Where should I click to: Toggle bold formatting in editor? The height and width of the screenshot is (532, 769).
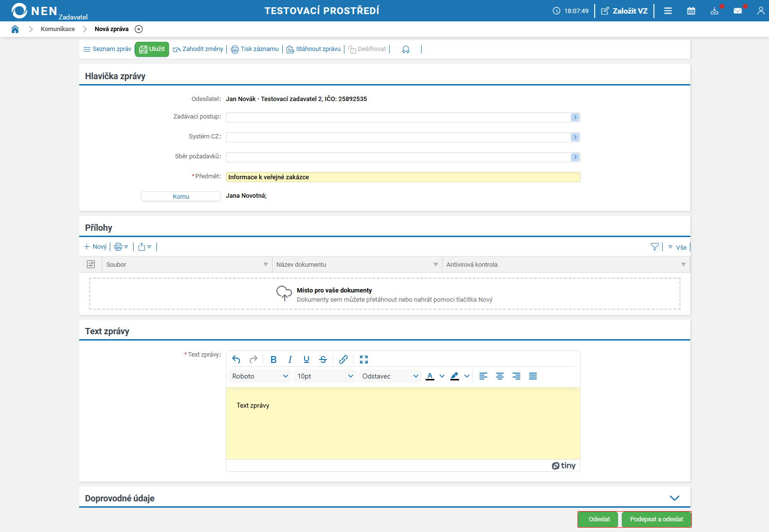pyautogui.click(x=273, y=360)
